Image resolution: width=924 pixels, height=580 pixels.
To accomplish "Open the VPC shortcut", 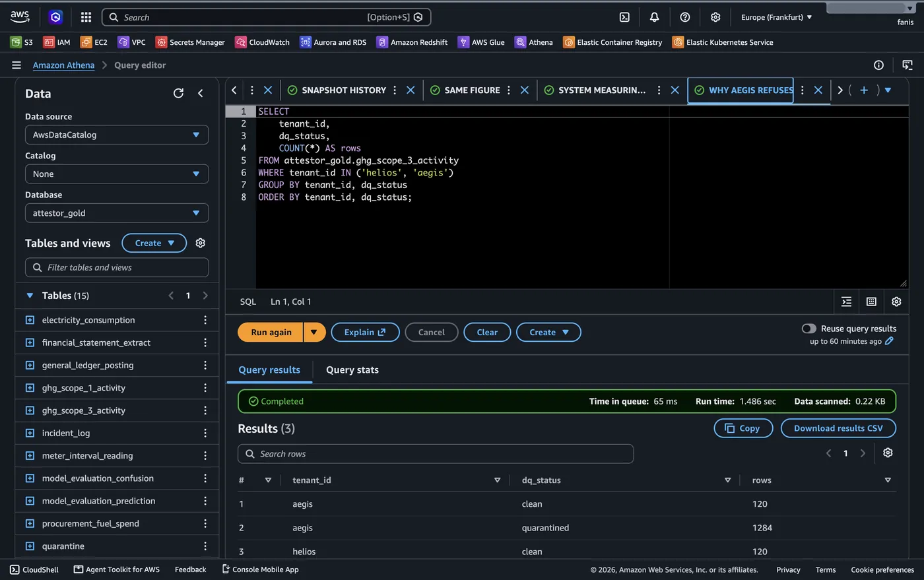I will coord(131,42).
